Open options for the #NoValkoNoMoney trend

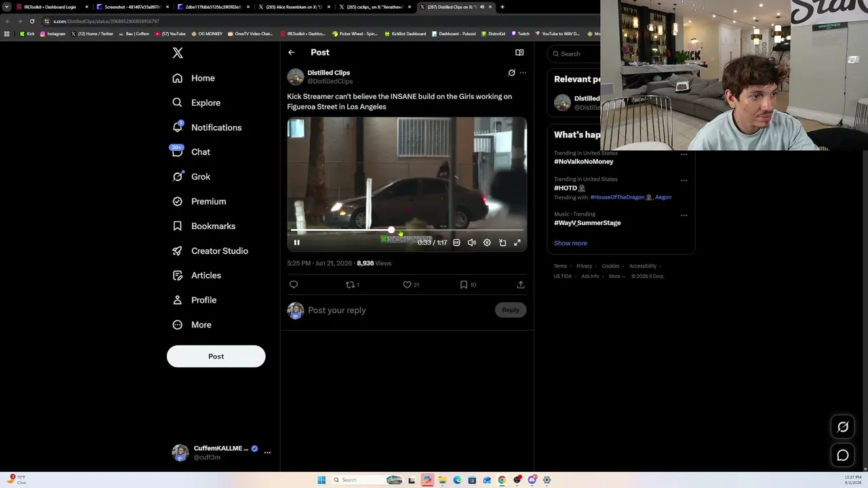(x=684, y=155)
